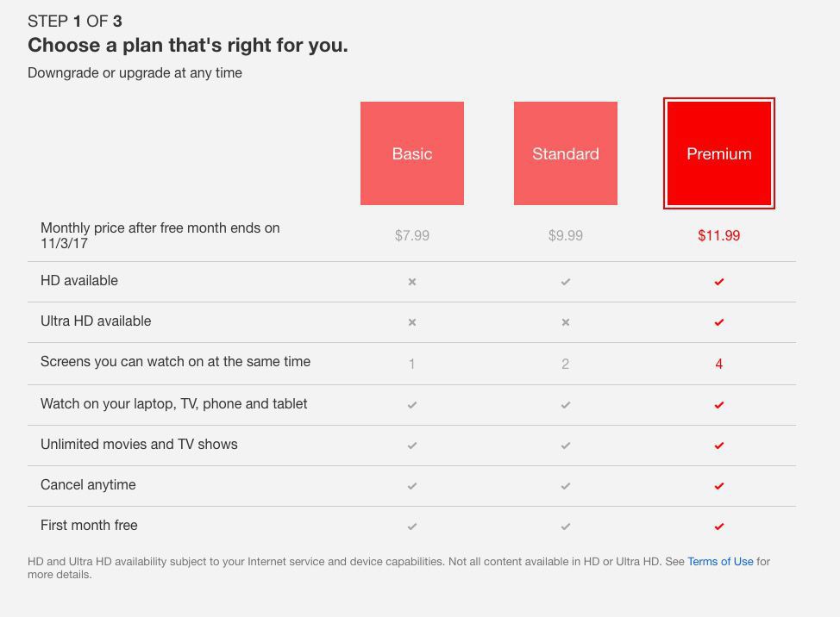Click the Premium plan header card
Image resolution: width=840 pixels, height=617 pixels.
point(718,153)
